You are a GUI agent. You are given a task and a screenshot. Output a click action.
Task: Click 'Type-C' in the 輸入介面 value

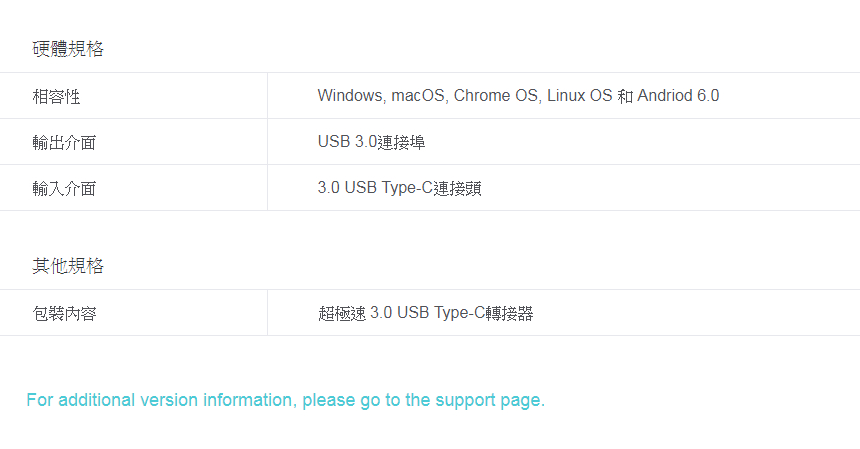click(407, 188)
